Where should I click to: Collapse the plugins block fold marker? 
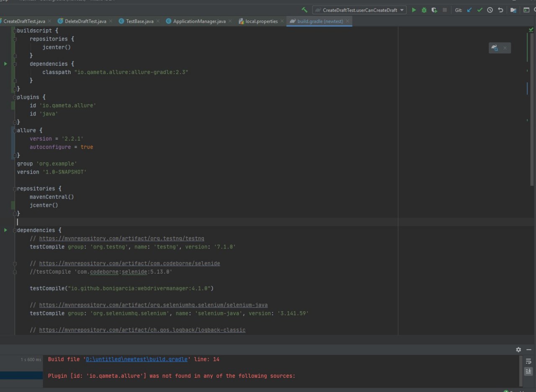tap(14, 97)
